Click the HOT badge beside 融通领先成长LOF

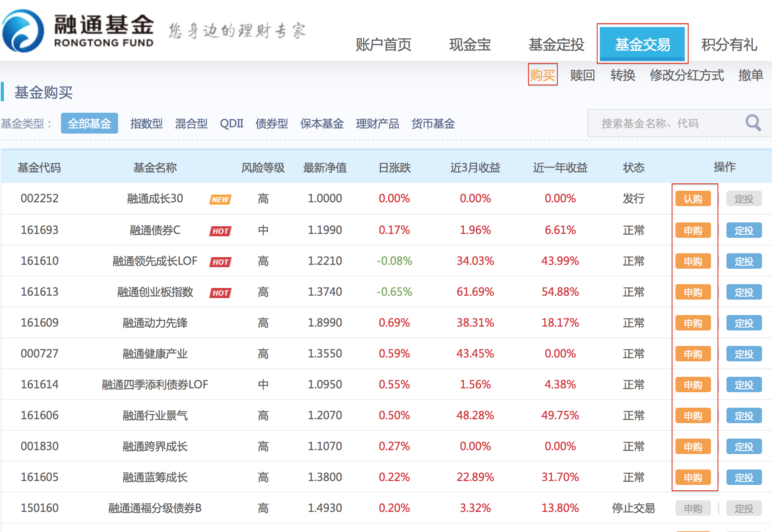[x=220, y=262]
